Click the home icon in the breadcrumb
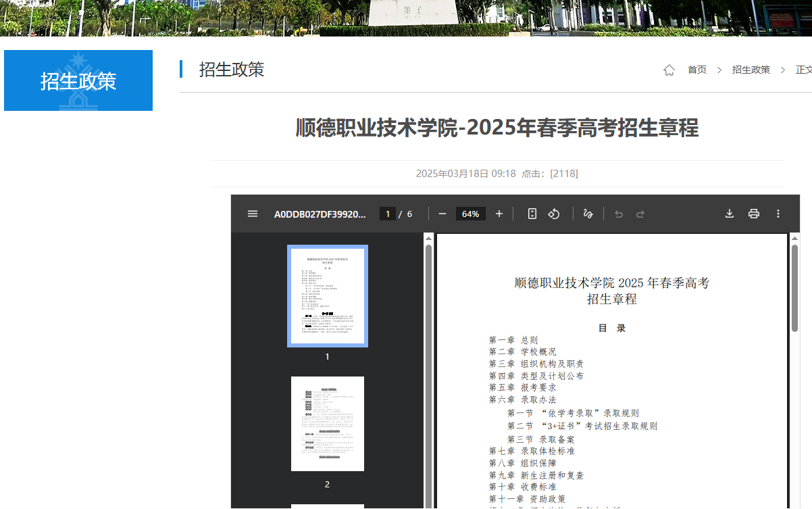This screenshot has height=509, width=812. pos(668,69)
